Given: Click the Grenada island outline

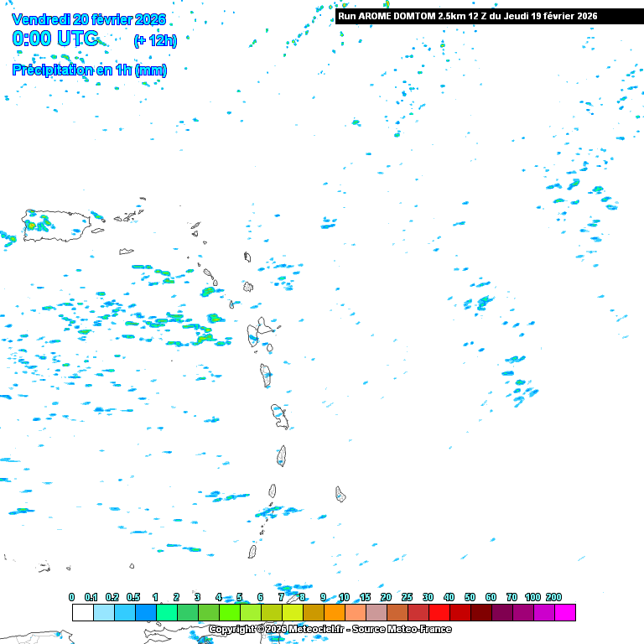Looking at the screenshot, I should (x=252, y=551).
